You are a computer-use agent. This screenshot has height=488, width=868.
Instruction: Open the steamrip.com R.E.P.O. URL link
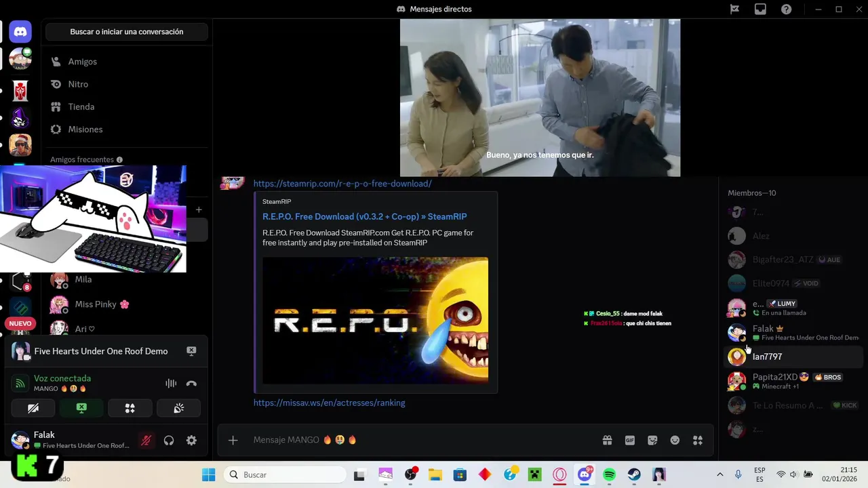(x=342, y=184)
